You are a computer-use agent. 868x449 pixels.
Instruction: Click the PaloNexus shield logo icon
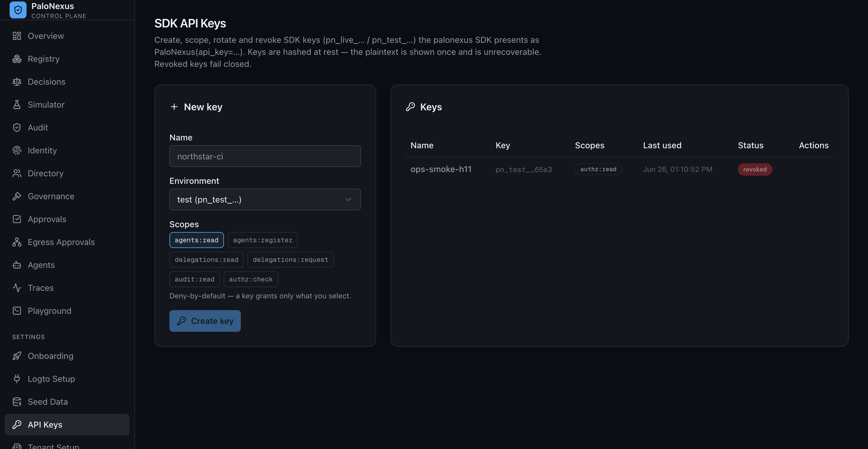click(x=18, y=10)
